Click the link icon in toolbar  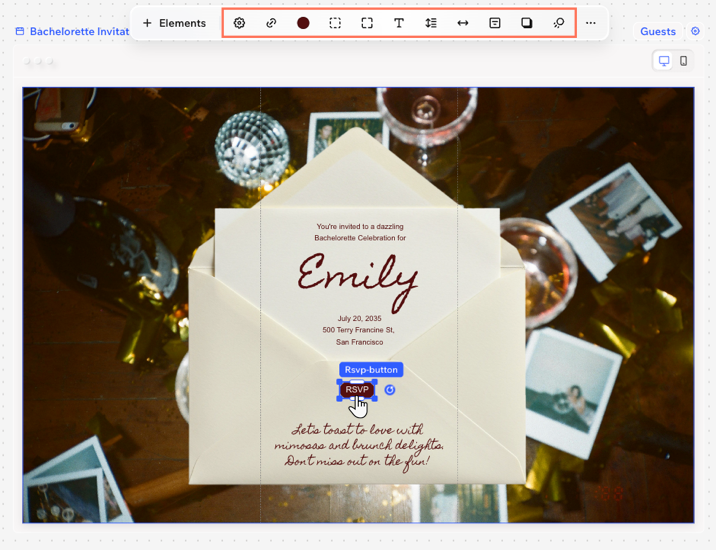[x=271, y=23]
